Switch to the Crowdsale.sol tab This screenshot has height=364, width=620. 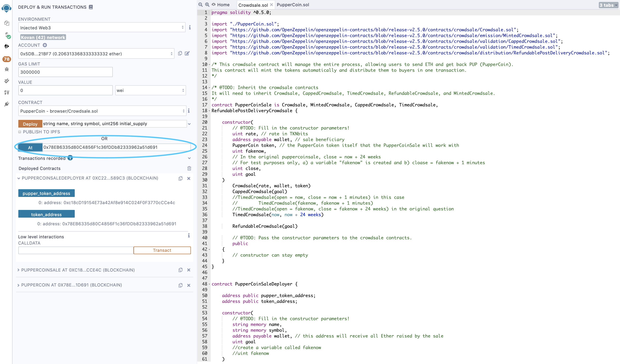coord(253,5)
